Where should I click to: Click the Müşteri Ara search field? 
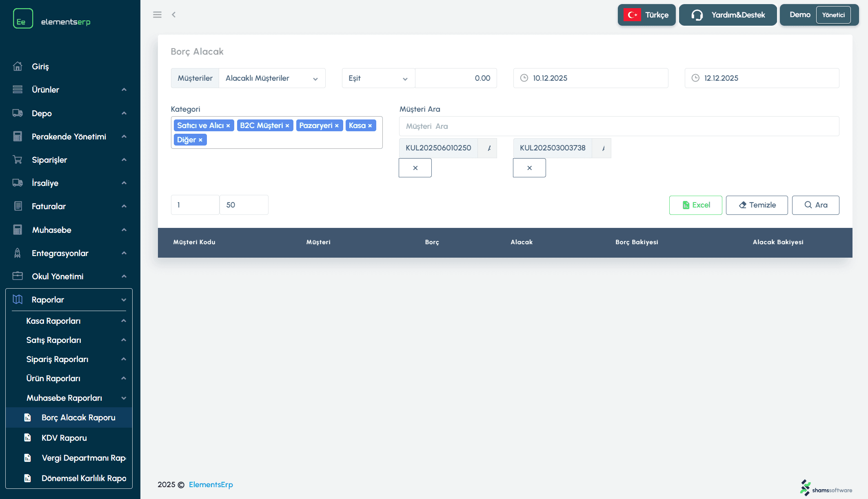619,126
